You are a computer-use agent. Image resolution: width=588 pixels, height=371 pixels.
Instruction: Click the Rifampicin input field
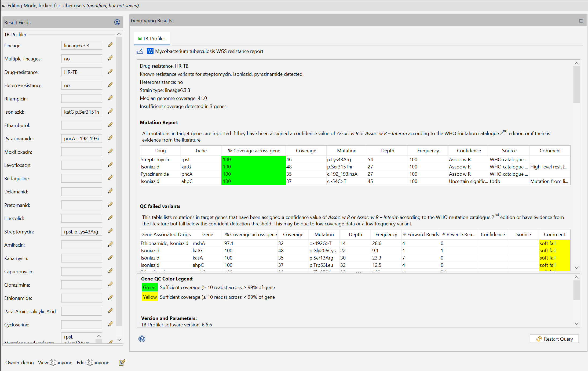pyautogui.click(x=82, y=99)
